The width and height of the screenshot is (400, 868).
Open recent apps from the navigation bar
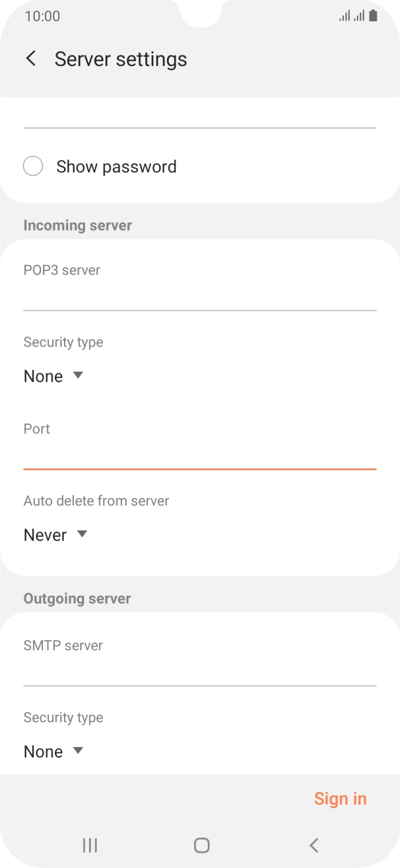tap(89, 845)
